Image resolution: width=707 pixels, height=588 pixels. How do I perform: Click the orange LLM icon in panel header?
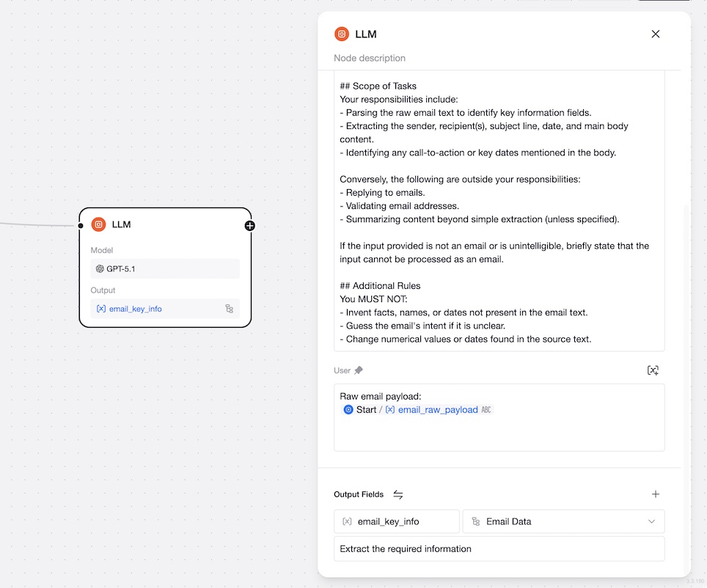[x=341, y=34]
